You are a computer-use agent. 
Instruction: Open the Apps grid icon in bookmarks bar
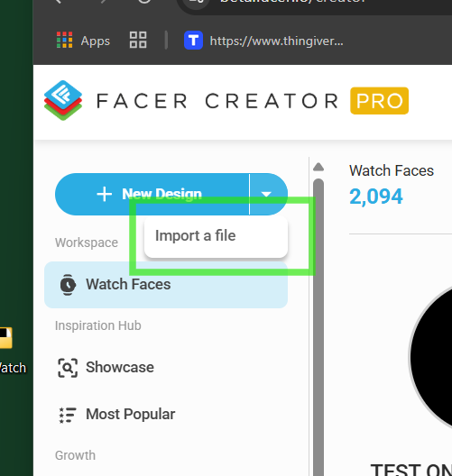(65, 40)
